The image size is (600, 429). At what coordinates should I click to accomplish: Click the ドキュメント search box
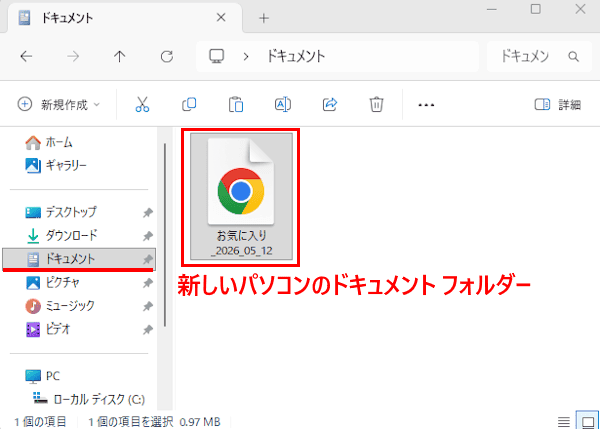coord(539,57)
